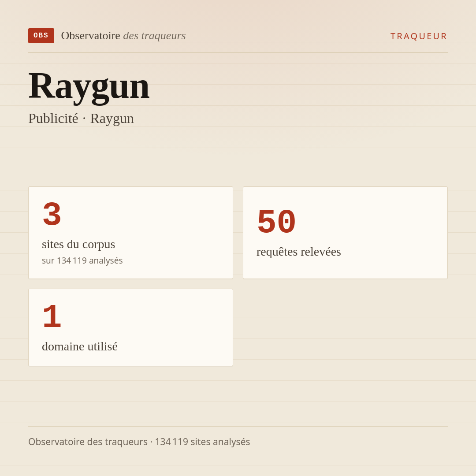Click the number 50 in the requests card
Image resolution: width=476 pixels, height=476 pixels.
tap(276, 222)
